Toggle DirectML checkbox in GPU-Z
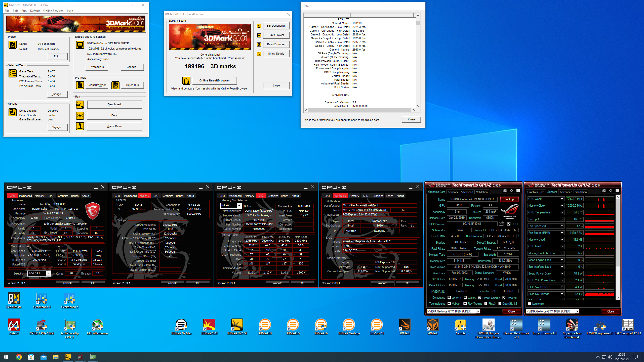Screen dimensions: 644x362 click(x=504, y=298)
